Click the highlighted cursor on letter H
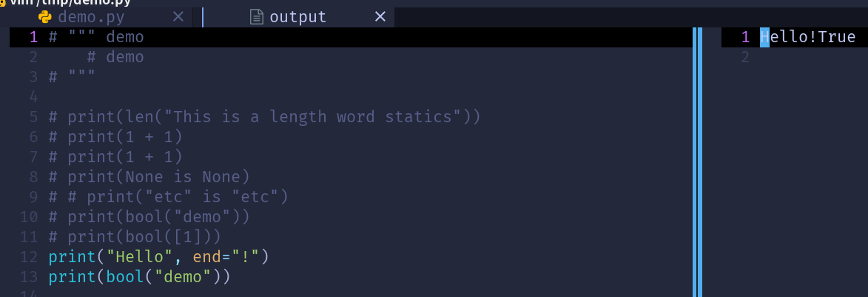Viewport: 868px width, 297px height. (x=764, y=37)
